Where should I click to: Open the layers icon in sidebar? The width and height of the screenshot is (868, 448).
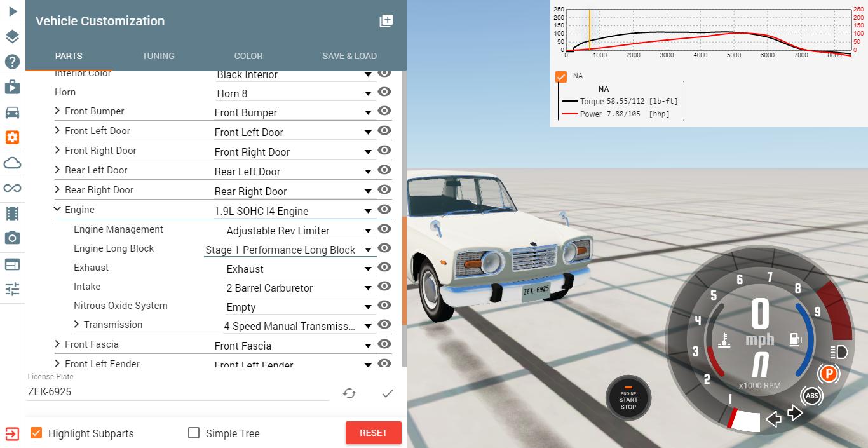(x=12, y=36)
